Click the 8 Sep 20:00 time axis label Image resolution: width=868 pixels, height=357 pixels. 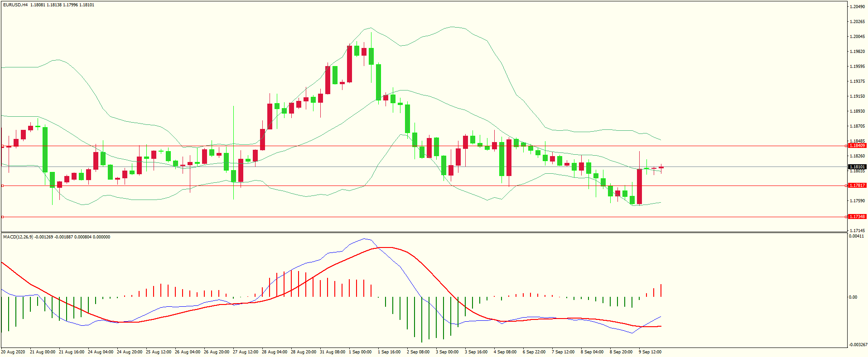coord(621,352)
